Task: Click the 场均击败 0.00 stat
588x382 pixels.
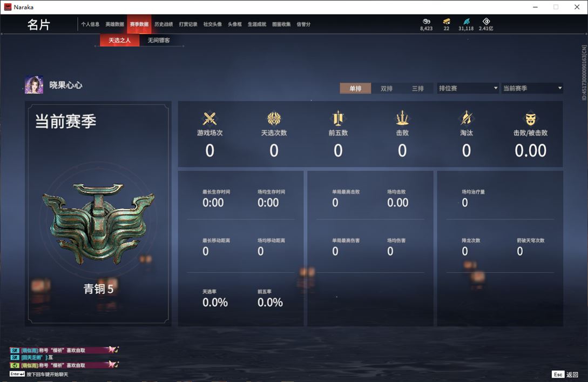Action: coord(397,198)
